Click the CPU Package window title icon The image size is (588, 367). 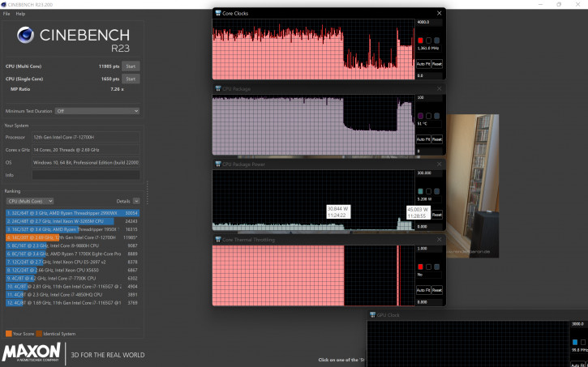218,89
